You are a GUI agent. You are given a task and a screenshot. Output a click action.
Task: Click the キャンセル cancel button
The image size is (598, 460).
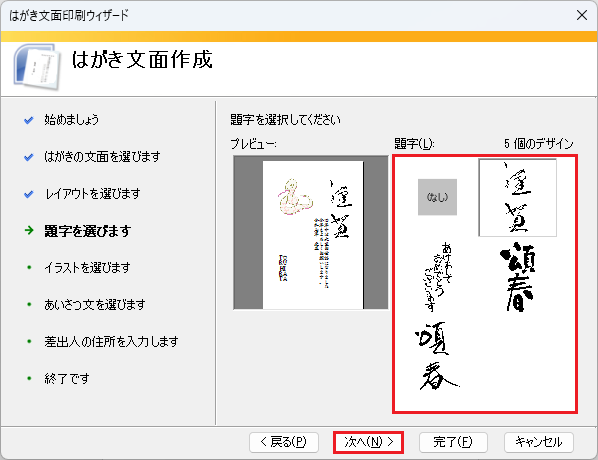(539, 442)
